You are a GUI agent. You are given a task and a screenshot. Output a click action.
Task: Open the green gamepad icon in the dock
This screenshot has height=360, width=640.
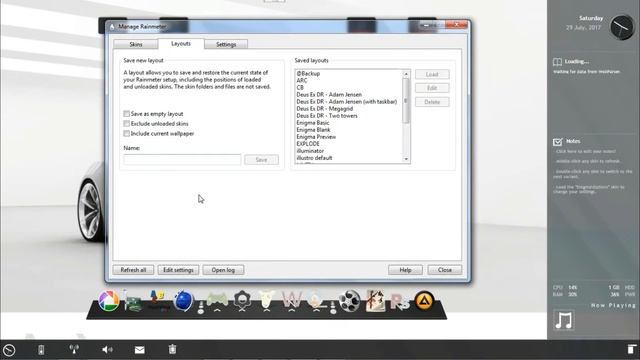click(x=217, y=300)
